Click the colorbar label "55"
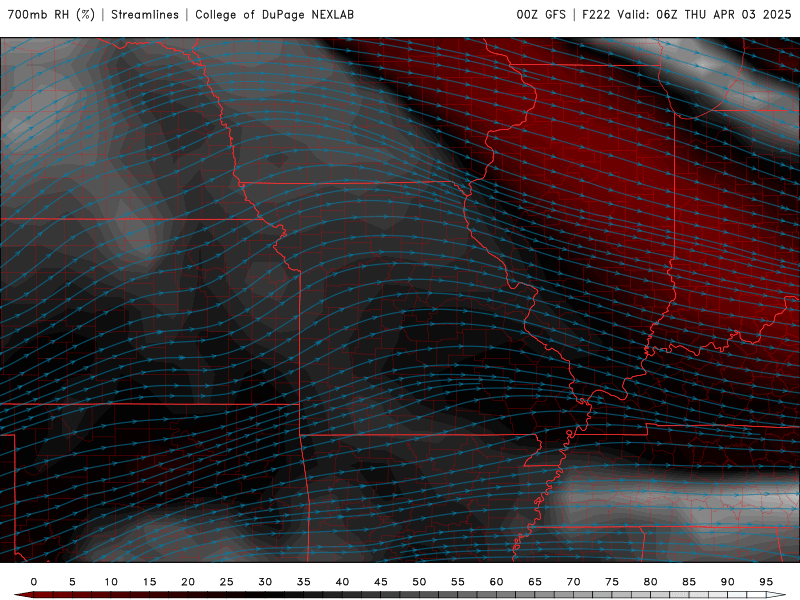 [458, 582]
